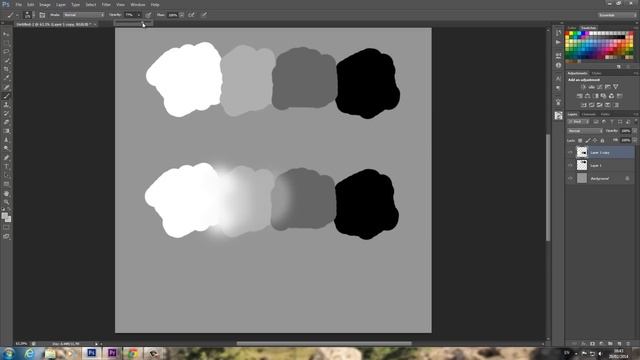640x360 pixels.
Task: Open Internet Explorer from the taskbar
Action: (x=29, y=353)
